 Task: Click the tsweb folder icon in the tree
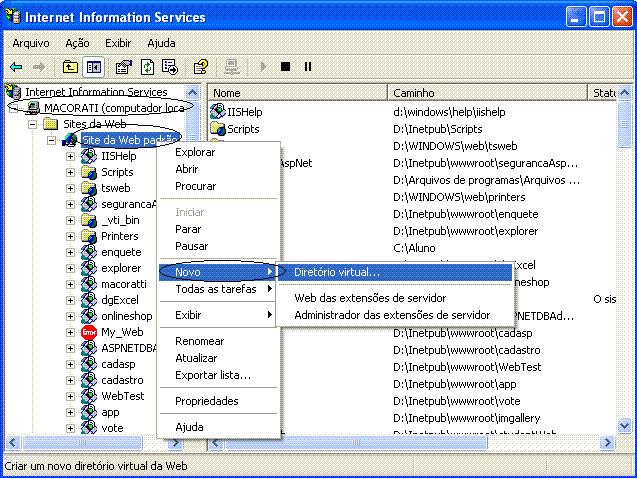pyautogui.click(x=89, y=188)
